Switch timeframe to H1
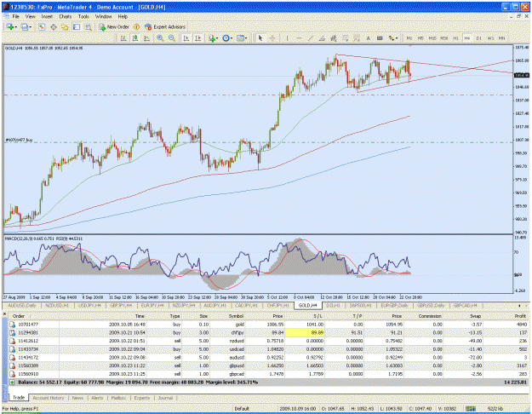 tap(455, 38)
